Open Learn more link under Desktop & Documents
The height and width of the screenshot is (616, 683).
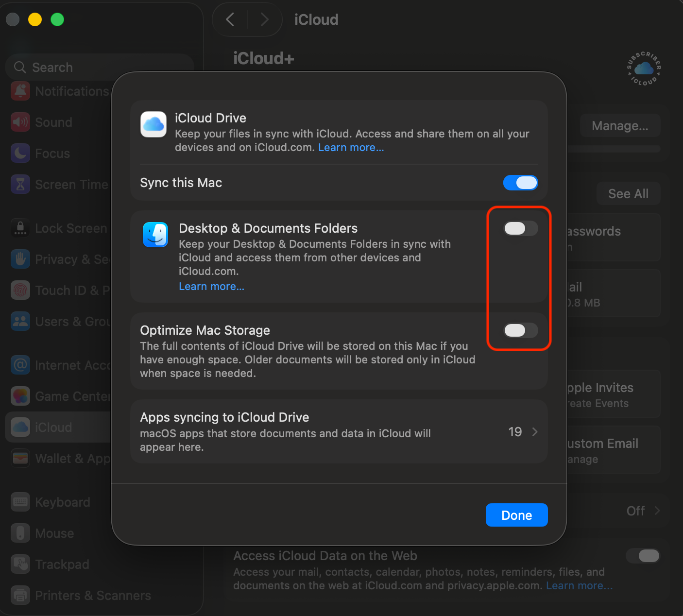(212, 287)
